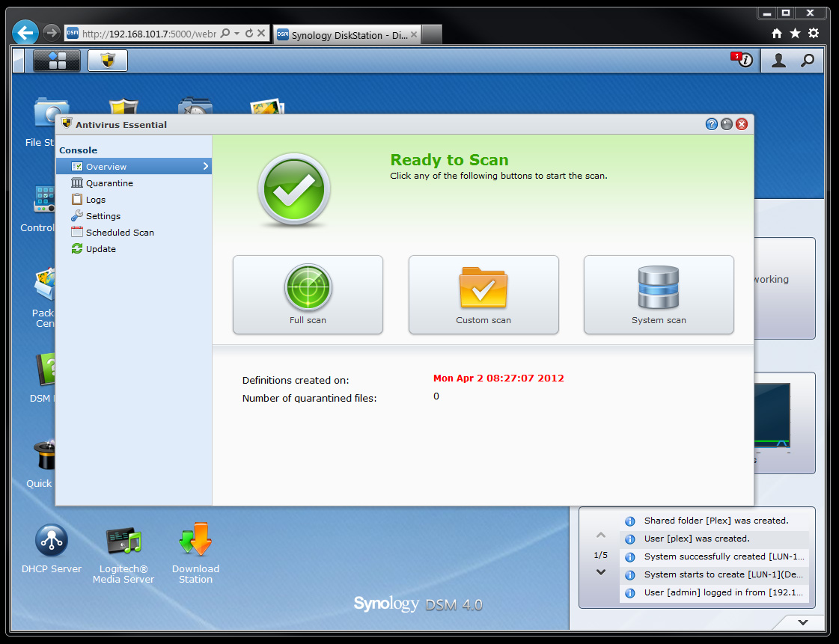Select 'System starts to create [LUN-1]' entry

click(714, 574)
